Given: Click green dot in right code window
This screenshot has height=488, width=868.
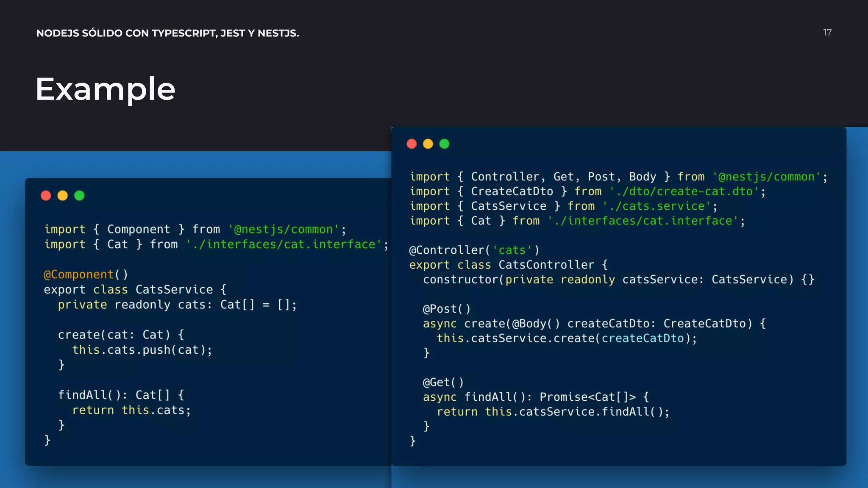Looking at the screenshot, I should pyautogui.click(x=444, y=144).
